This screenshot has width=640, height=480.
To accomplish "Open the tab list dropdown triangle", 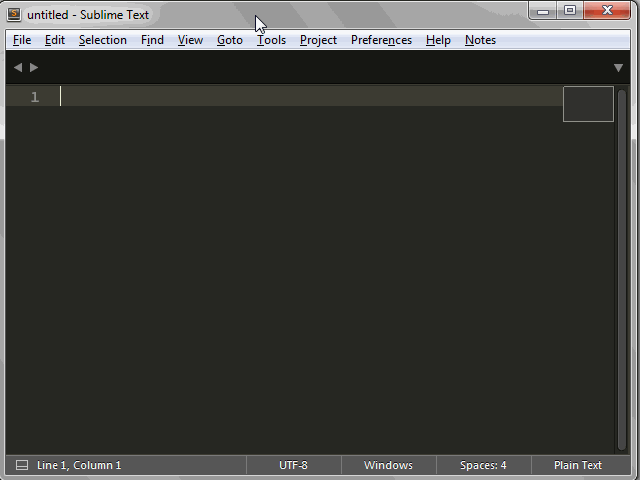I will [x=618, y=68].
